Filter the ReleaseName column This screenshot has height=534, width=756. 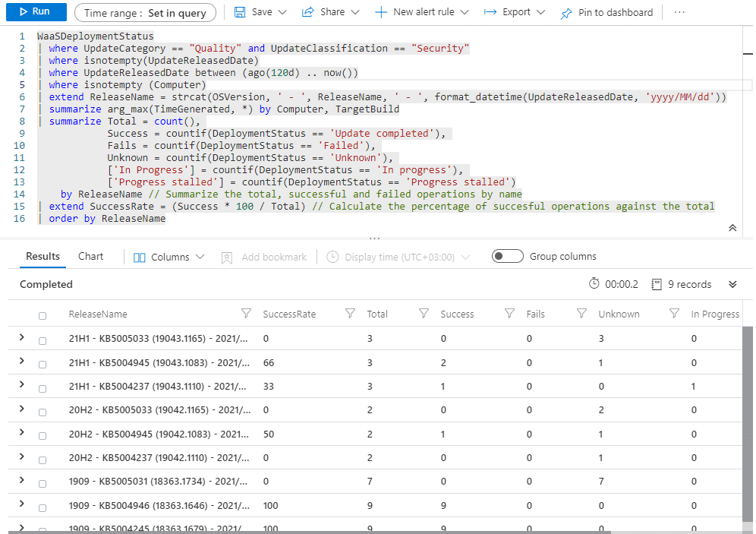pos(246,314)
